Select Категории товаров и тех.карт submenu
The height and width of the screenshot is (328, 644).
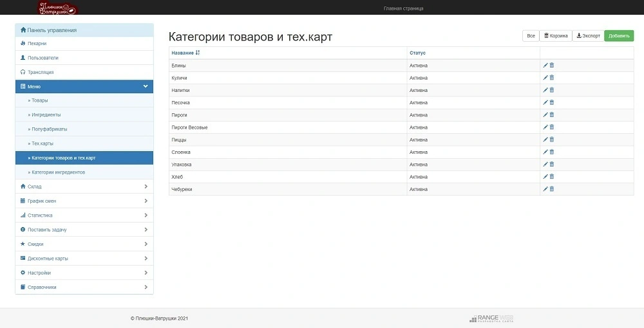(x=84, y=158)
